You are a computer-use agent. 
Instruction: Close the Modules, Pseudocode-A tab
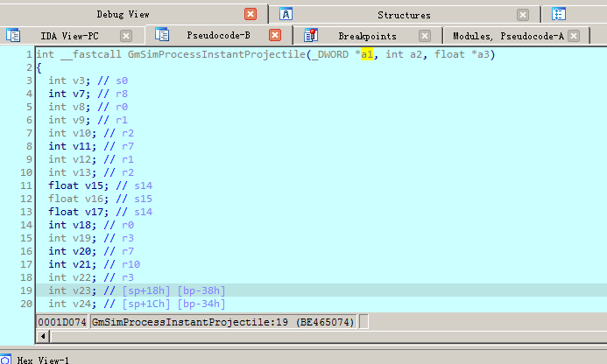coord(574,36)
